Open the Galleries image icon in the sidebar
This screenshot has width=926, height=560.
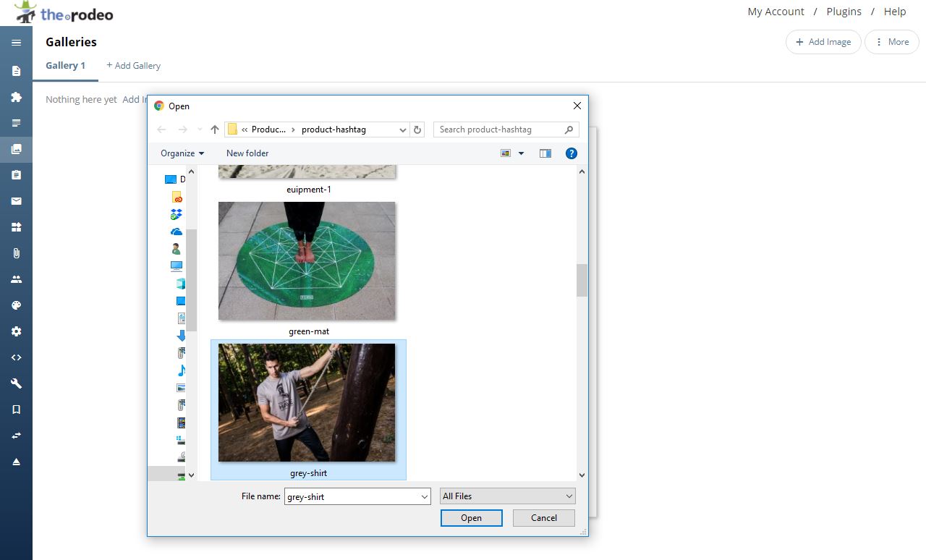pos(16,149)
